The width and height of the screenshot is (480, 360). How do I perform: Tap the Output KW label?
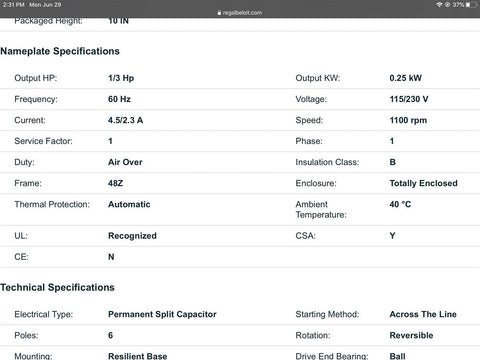(x=318, y=78)
